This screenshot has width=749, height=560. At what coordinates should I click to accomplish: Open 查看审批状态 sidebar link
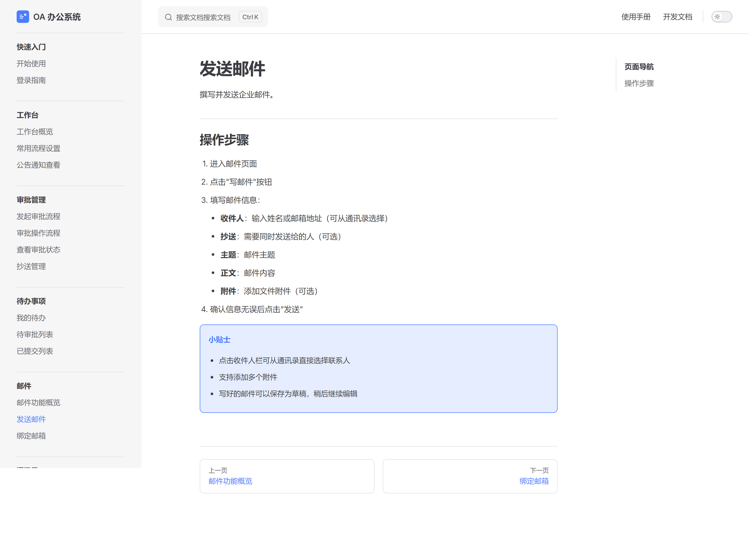[x=38, y=250]
